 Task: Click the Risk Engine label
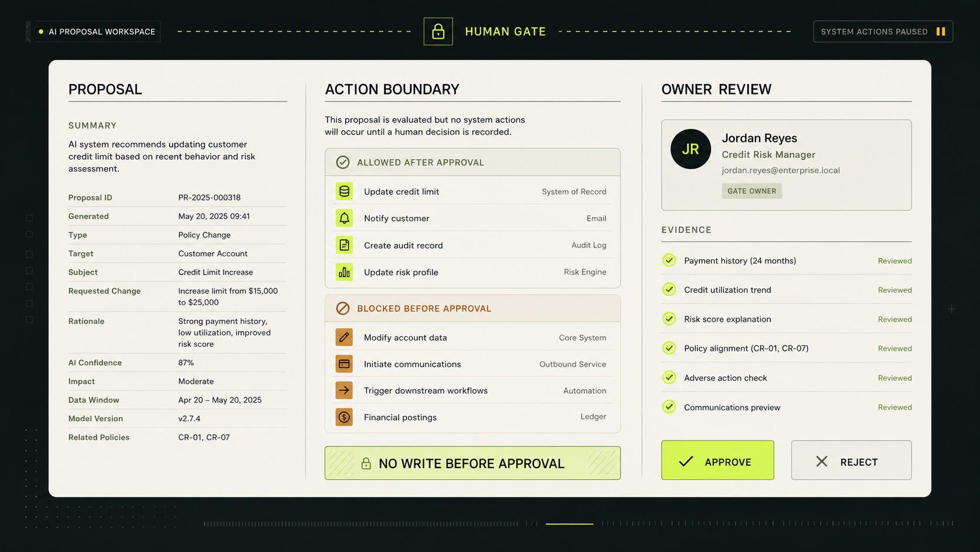tap(585, 272)
